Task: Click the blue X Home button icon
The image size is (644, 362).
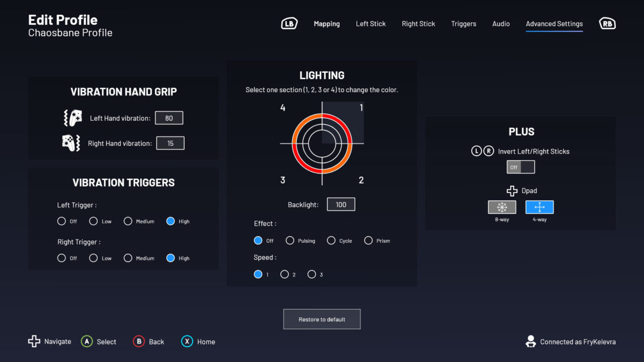Action: pos(187,342)
